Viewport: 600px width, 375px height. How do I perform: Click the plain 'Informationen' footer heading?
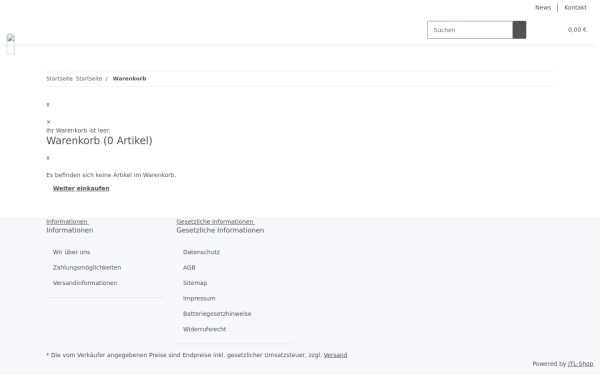click(70, 230)
